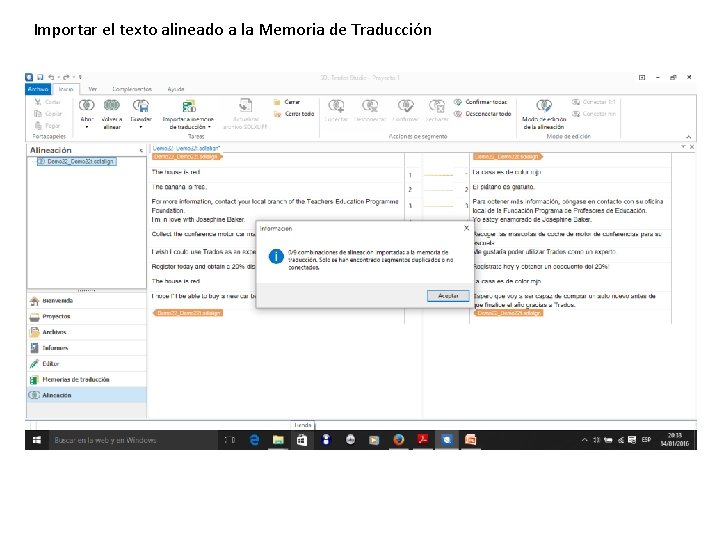Click the Windows Start button

(37, 440)
